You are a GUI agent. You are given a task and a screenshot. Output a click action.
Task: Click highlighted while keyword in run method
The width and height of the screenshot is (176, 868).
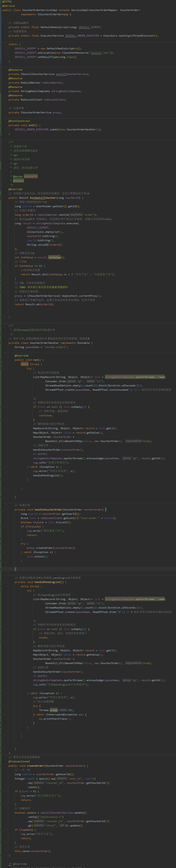[25, 364]
